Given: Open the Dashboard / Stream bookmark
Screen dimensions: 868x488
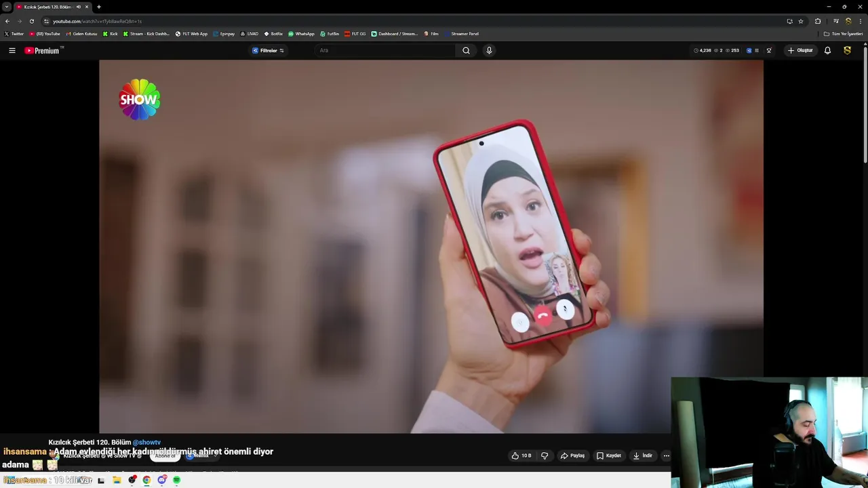Looking at the screenshot, I should (x=395, y=34).
